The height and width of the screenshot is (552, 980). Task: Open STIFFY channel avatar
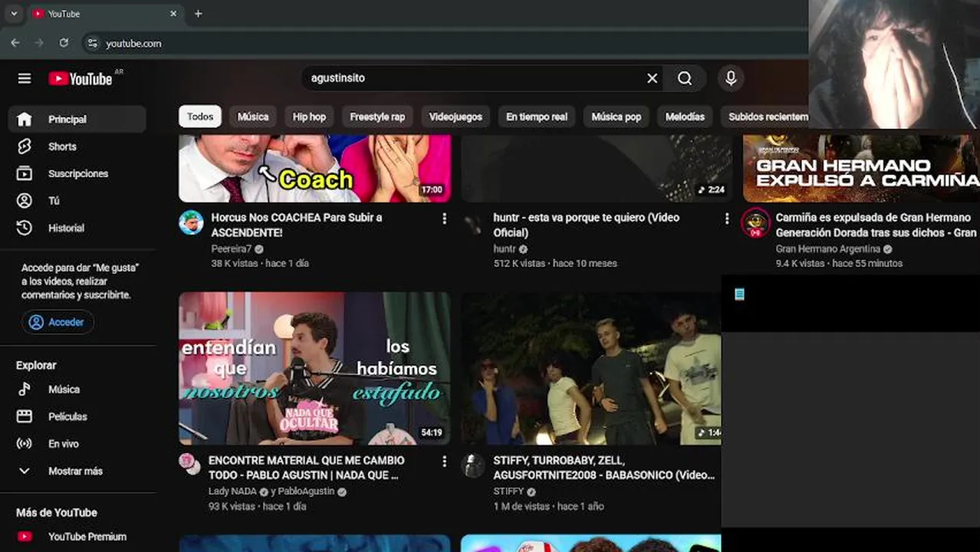(x=474, y=465)
